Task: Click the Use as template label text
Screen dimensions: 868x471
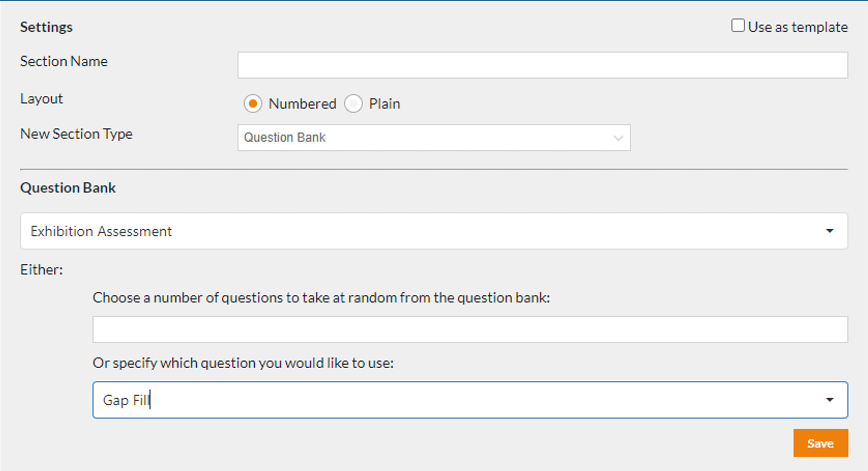Action: (798, 27)
